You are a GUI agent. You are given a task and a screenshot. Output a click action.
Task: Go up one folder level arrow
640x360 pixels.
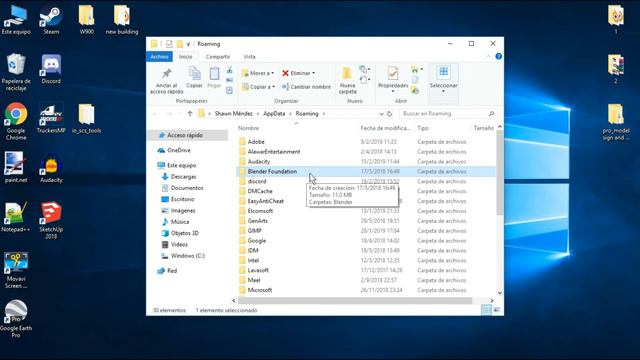pyautogui.click(x=190, y=113)
